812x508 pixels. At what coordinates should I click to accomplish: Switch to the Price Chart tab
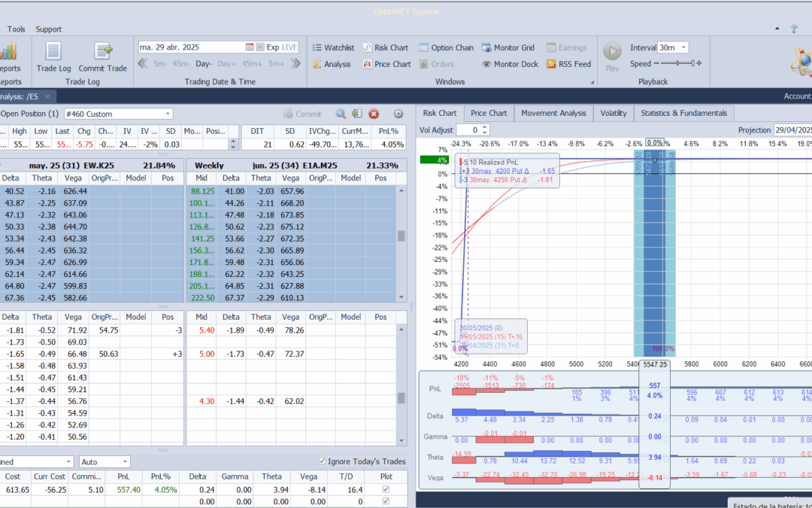[x=489, y=113]
